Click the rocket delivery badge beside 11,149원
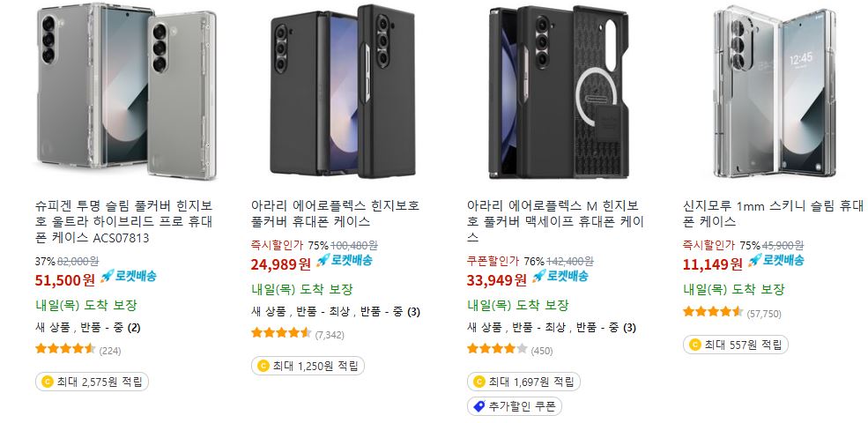 [x=776, y=260]
